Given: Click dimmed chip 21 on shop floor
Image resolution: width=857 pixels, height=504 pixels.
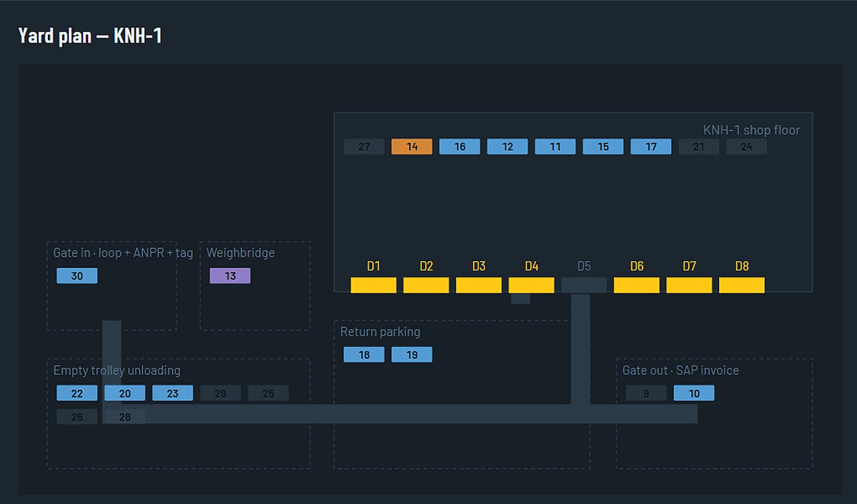Looking at the screenshot, I should [700, 146].
